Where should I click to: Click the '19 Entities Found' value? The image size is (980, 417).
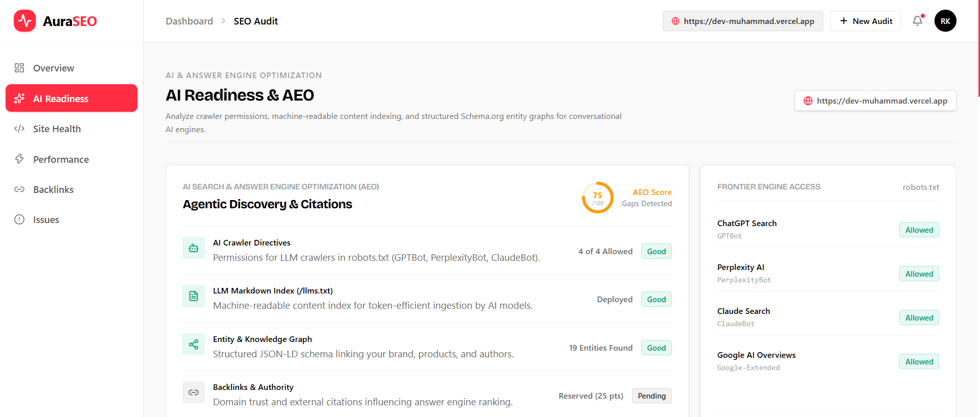[x=601, y=348]
